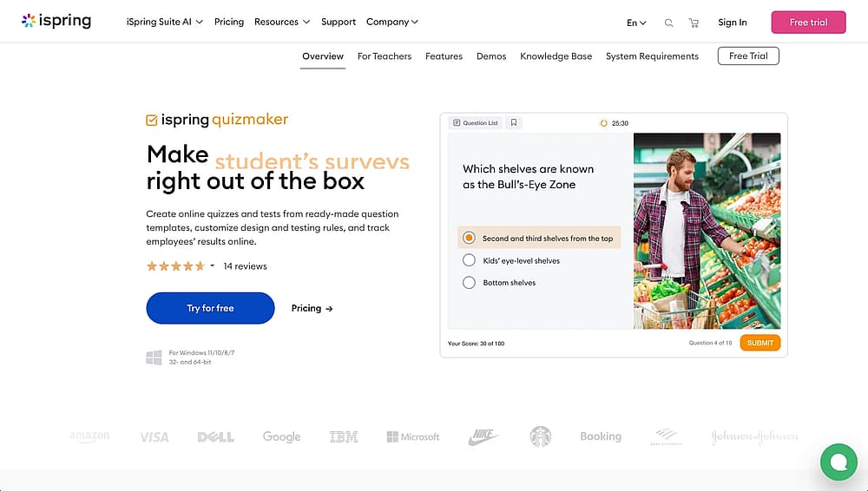Click the Google logo

click(x=282, y=436)
